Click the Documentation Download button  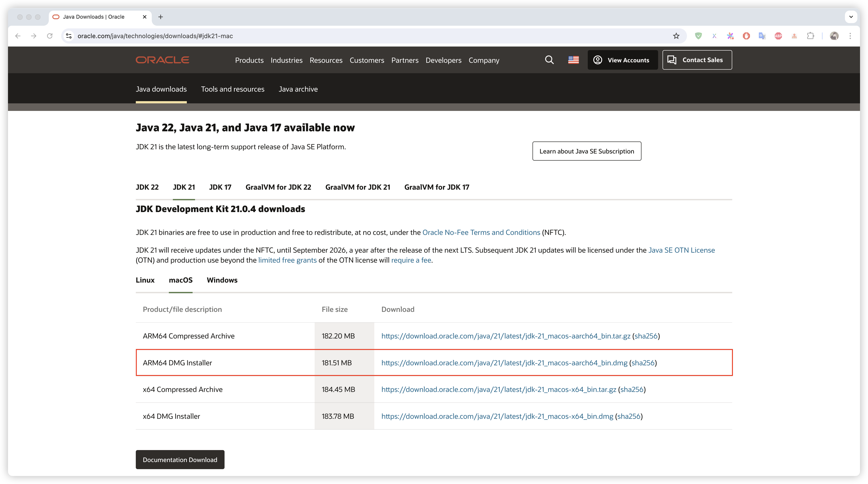[x=180, y=460]
